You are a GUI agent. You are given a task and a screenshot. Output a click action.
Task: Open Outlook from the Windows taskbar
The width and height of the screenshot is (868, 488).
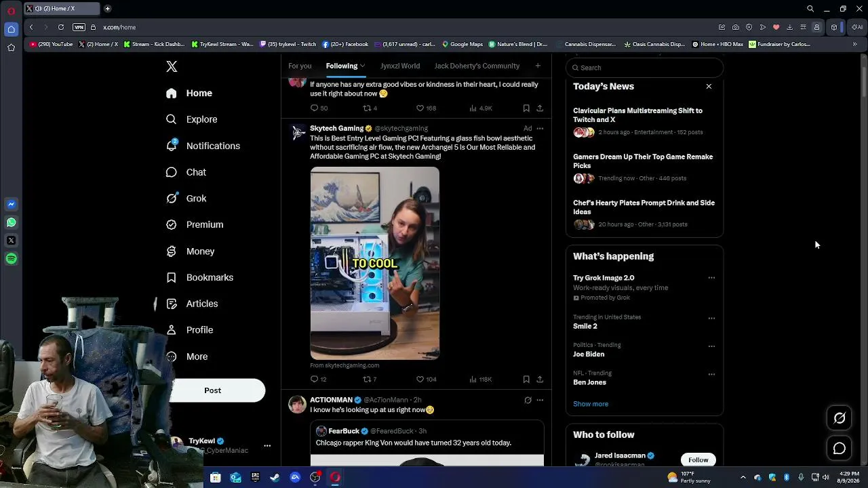[235, 478]
